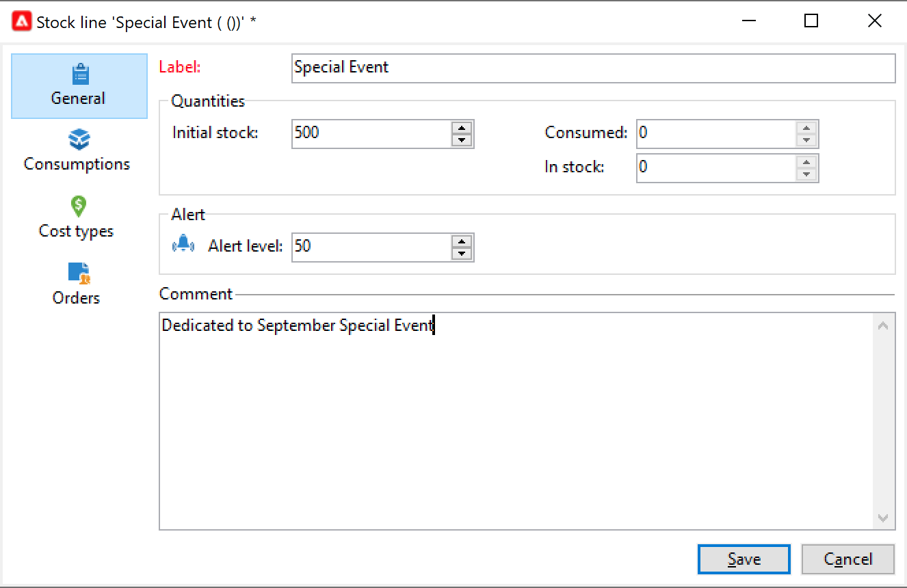Click the Adobe logo in title bar
The height and width of the screenshot is (588, 907).
pos(21,22)
